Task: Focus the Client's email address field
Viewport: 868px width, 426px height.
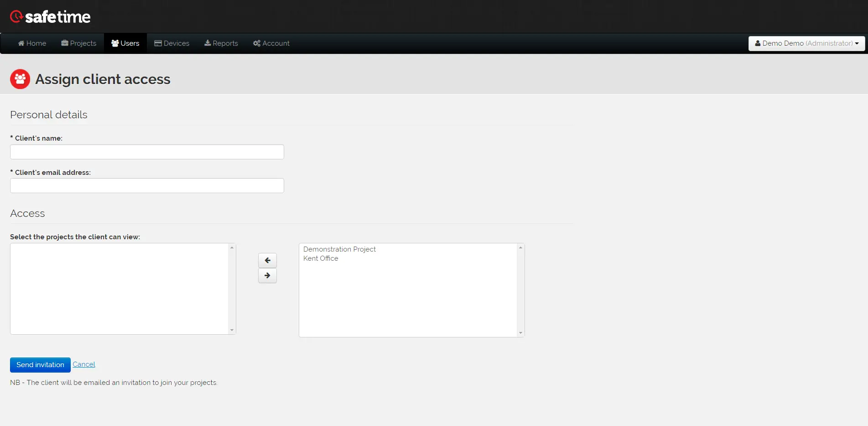Action: pyautogui.click(x=147, y=186)
